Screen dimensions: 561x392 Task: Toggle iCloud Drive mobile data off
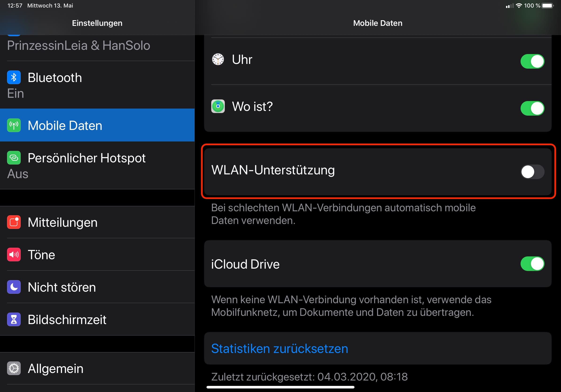pyautogui.click(x=532, y=264)
